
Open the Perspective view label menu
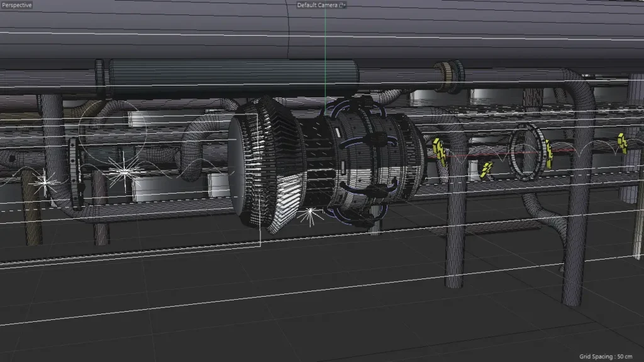[16, 5]
